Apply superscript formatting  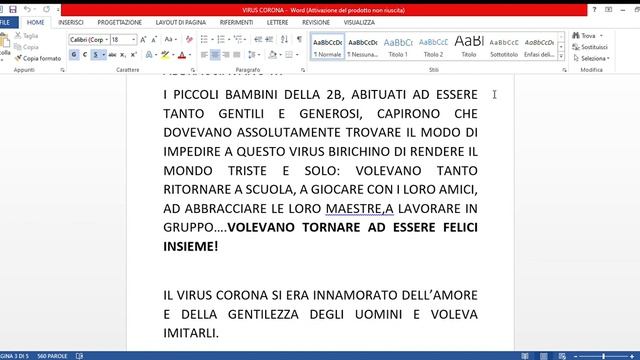tap(133, 55)
